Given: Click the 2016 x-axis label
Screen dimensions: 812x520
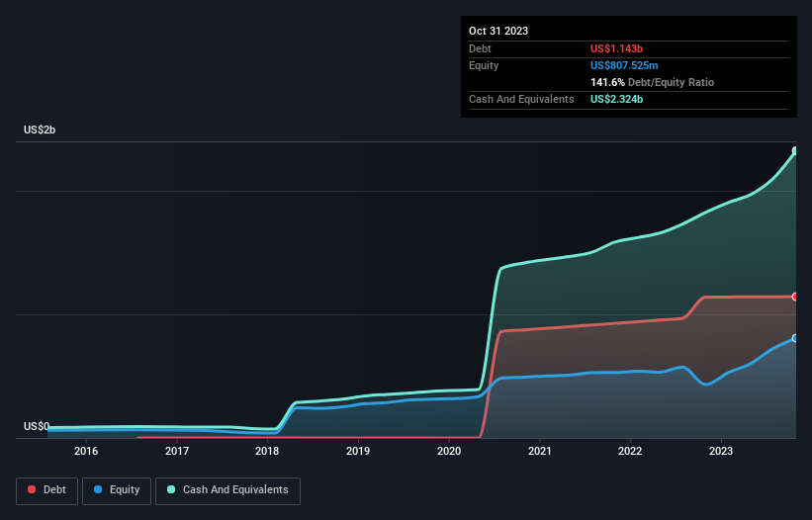Looking at the screenshot, I should (x=86, y=451).
